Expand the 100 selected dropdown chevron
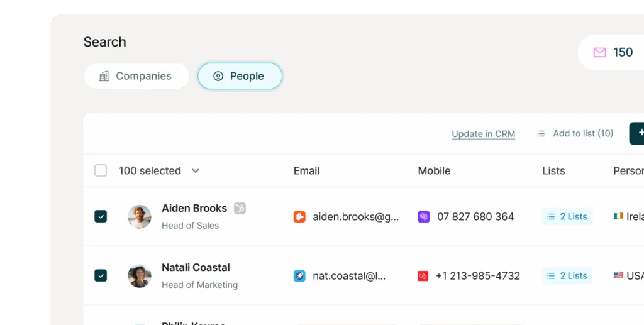 [196, 171]
